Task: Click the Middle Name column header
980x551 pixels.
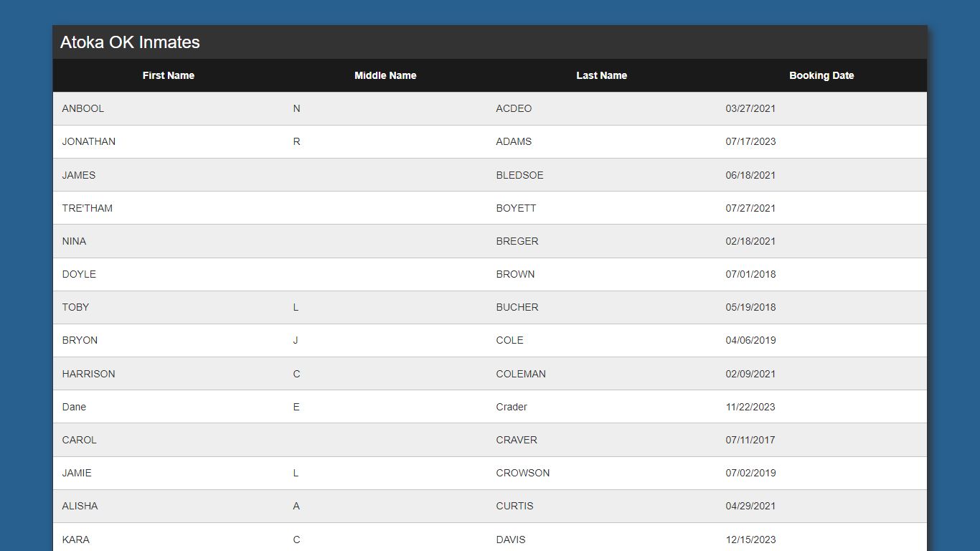Action: click(x=385, y=75)
